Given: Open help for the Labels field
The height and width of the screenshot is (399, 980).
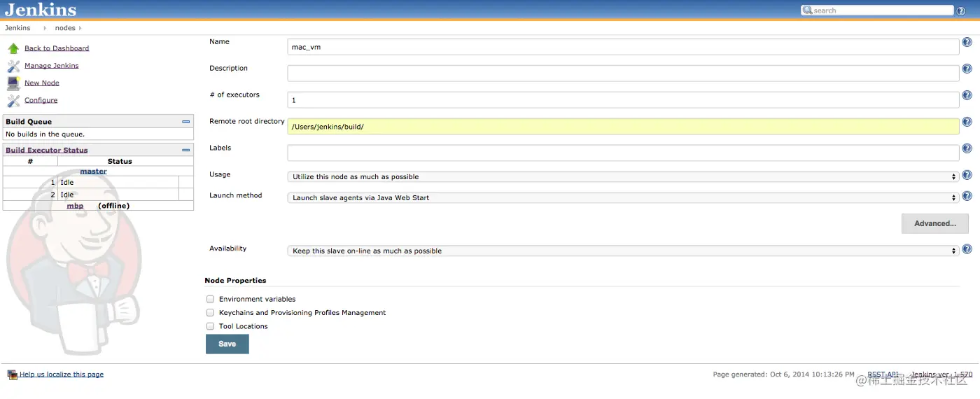Looking at the screenshot, I should (967, 148).
